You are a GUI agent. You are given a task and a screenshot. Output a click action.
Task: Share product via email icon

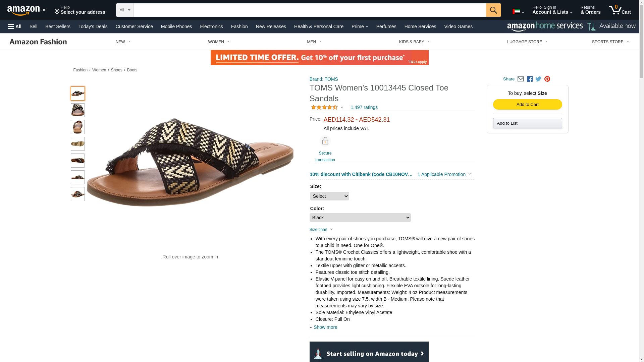click(x=521, y=79)
